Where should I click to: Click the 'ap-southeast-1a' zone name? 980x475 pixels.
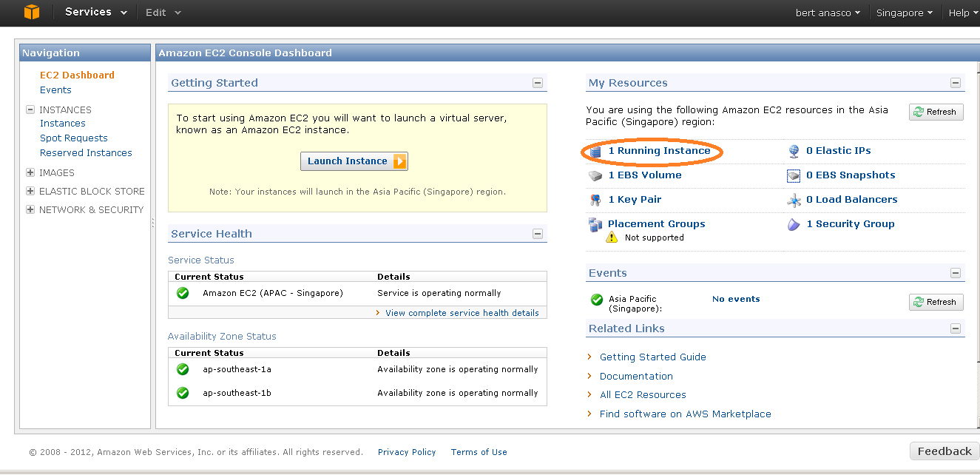point(237,369)
